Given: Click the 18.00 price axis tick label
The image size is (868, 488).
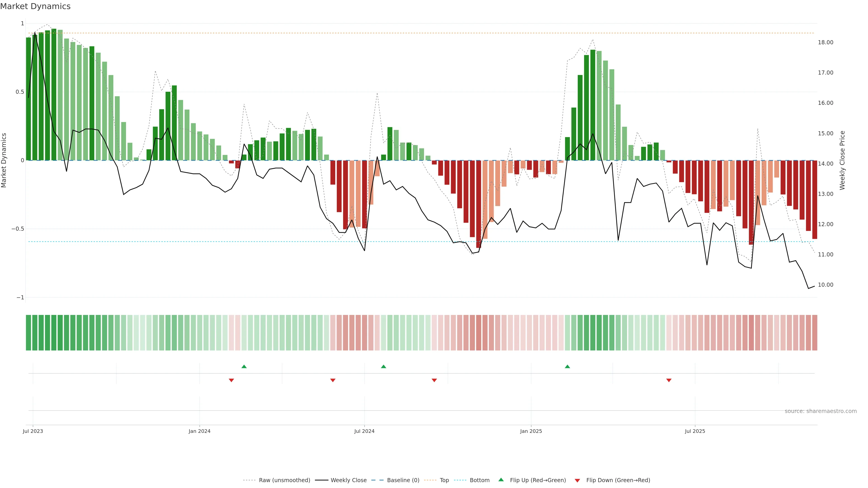Looking at the screenshot, I should pyautogui.click(x=825, y=42).
